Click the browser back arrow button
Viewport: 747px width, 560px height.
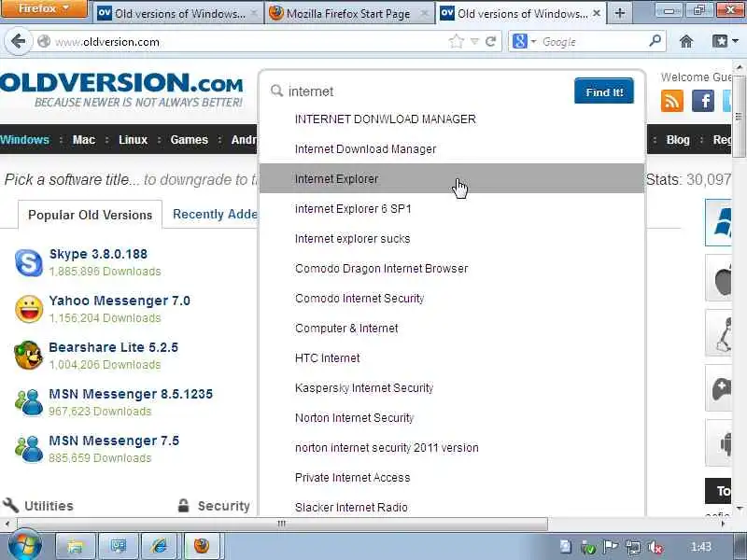point(18,41)
